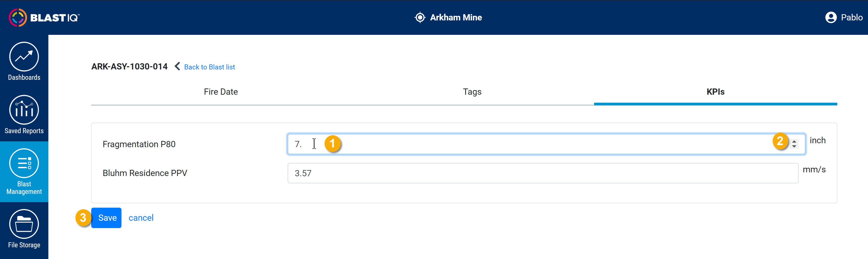Switch to the Fire Date tab
This screenshot has width=868, height=259.
click(x=221, y=92)
